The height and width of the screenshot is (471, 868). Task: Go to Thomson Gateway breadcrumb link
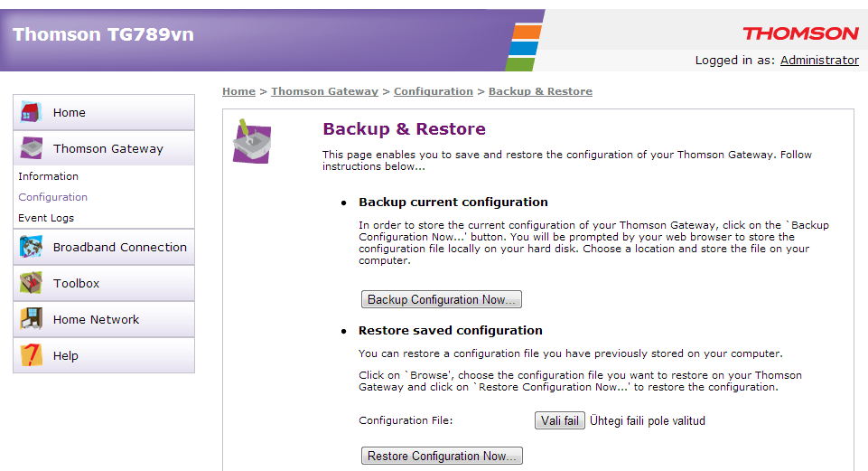(x=324, y=91)
